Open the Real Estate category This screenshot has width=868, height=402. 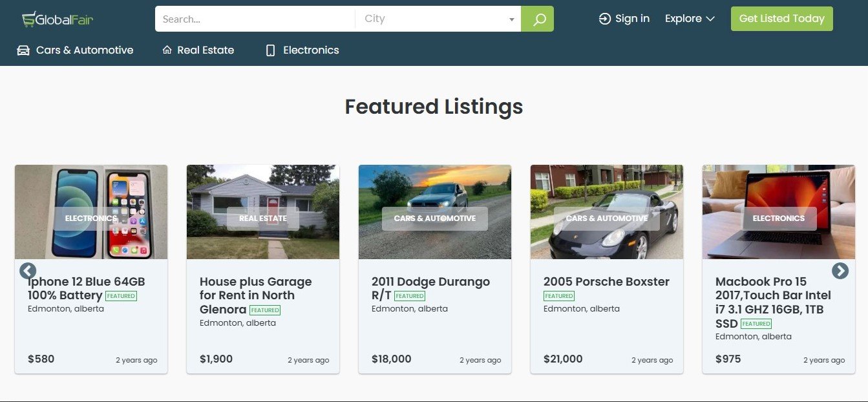pyautogui.click(x=206, y=50)
